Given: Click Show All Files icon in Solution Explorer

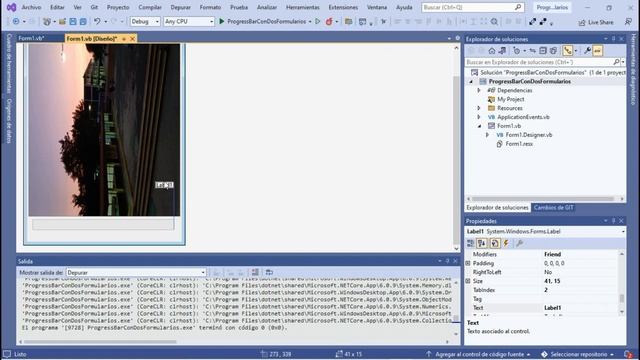Looking at the screenshot, I should (553, 51).
